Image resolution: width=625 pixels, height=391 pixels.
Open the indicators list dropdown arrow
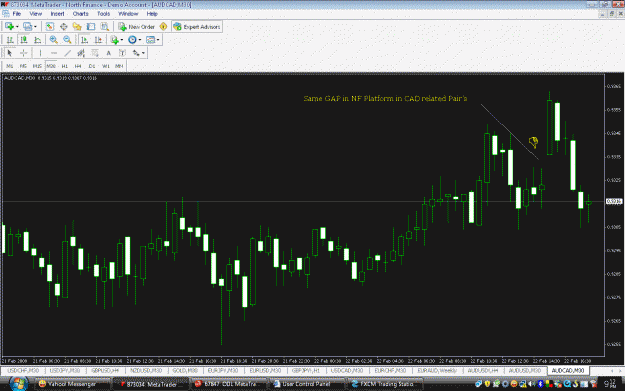click(x=122, y=40)
